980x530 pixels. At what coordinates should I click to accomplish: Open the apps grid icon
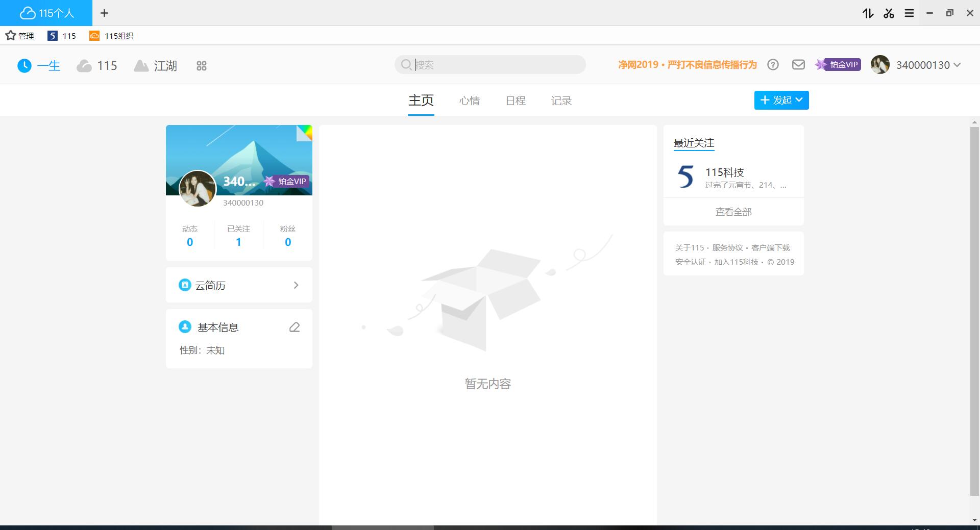pos(201,65)
